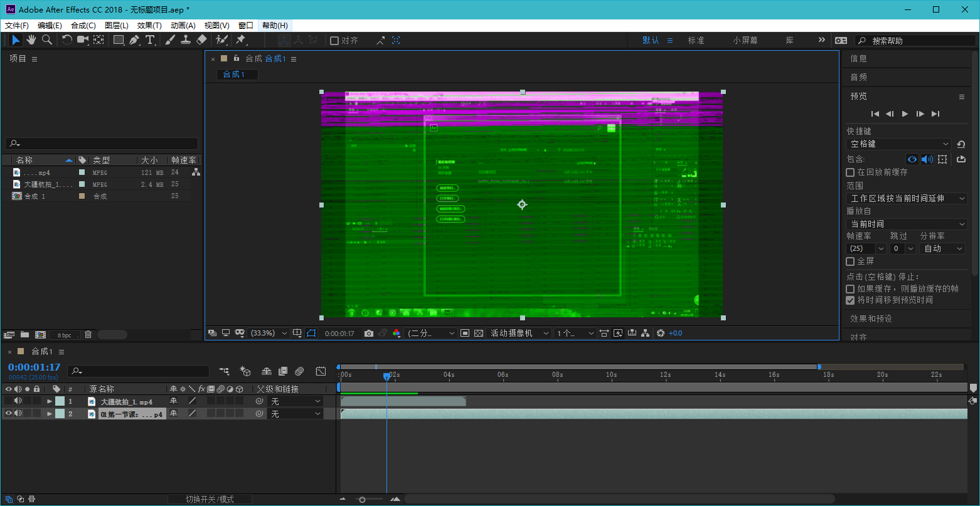This screenshot has width=980, height=506.
Task: Select the Puppet Pin tool
Action: click(240, 40)
